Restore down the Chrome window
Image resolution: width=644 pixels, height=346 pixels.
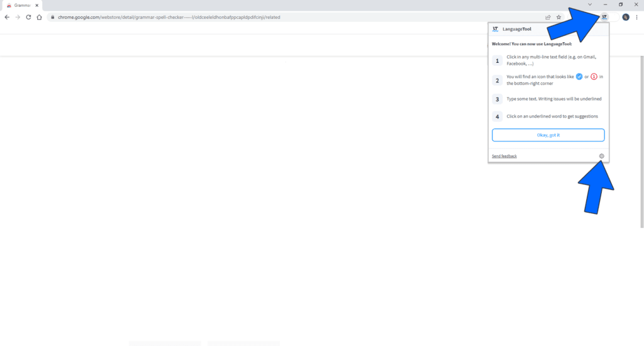(621, 4)
